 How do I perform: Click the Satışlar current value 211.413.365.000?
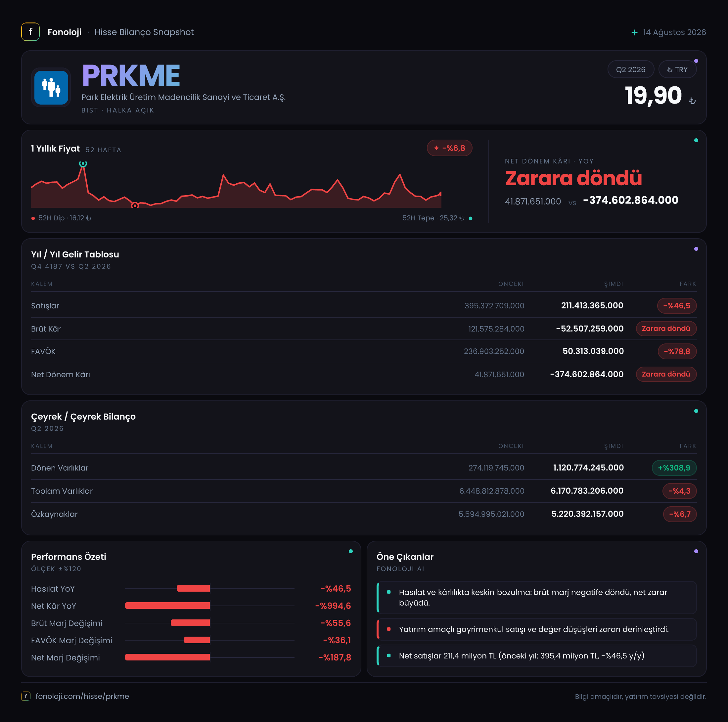click(x=592, y=306)
